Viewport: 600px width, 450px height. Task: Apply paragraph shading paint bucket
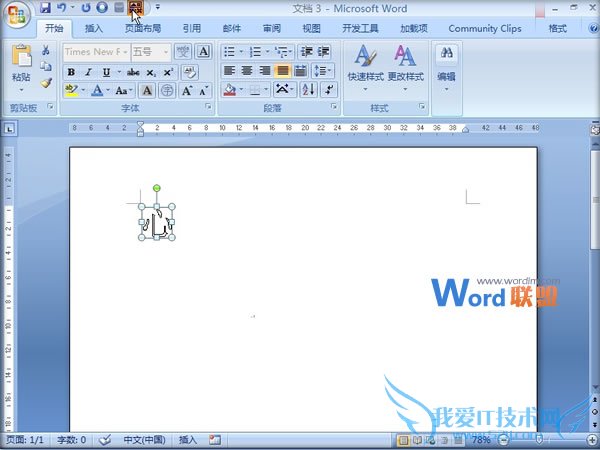click(x=230, y=90)
